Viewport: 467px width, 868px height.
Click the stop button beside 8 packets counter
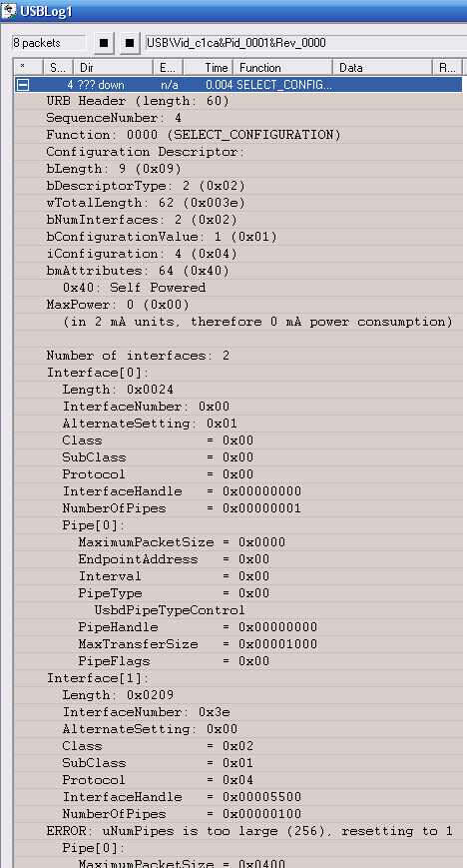coord(104,43)
